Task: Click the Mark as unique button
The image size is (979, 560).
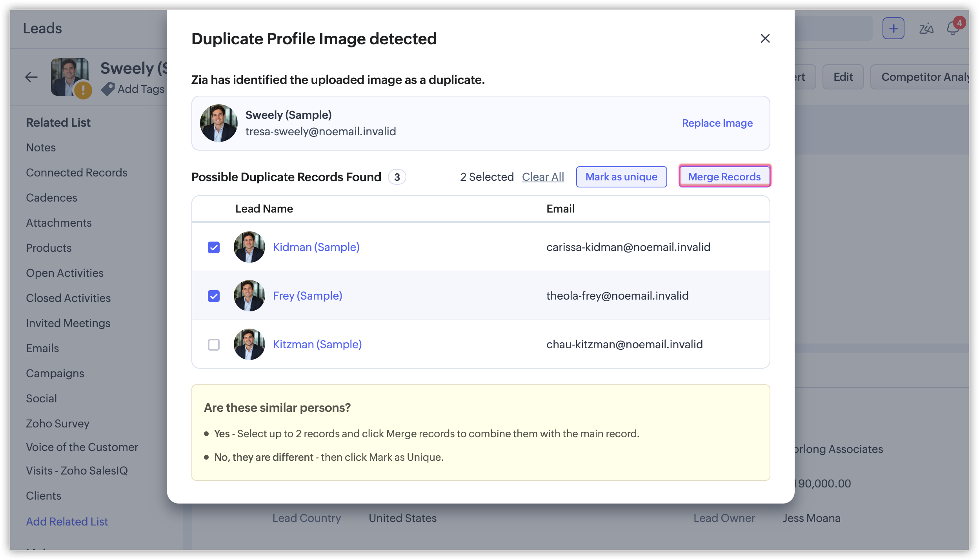Action: click(621, 176)
